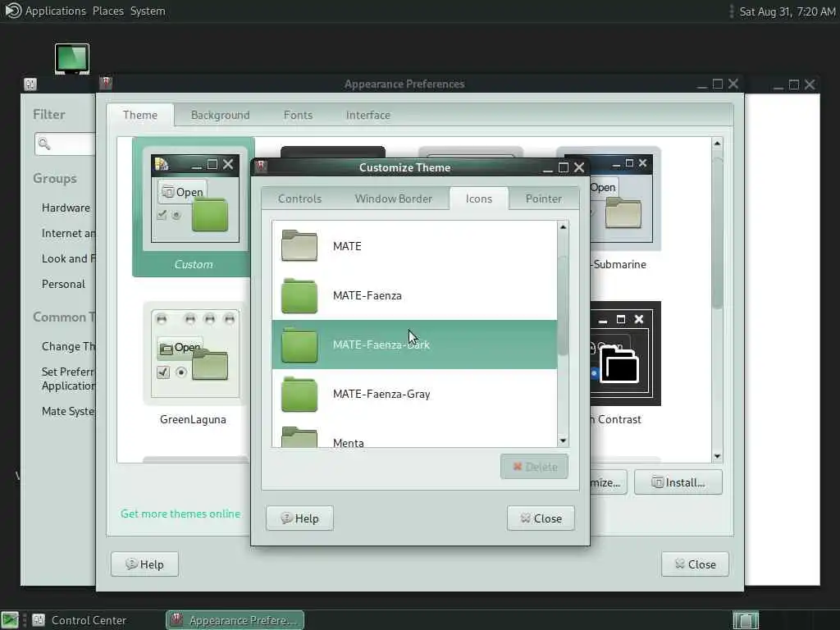Image resolution: width=840 pixels, height=630 pixels.
Task: Close the Control Center window
Action: pyautogui.click(x=810, y=84)
